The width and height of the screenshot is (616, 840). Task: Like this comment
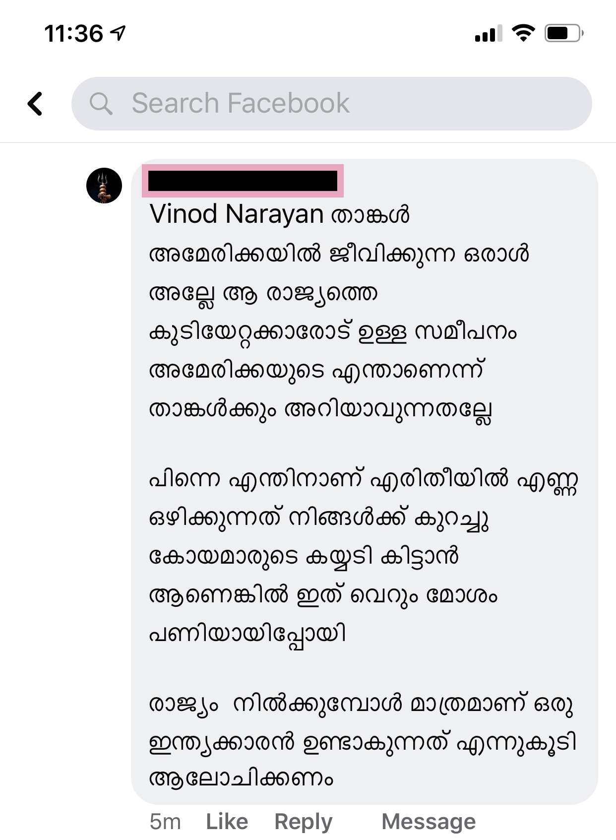[x=227, y=822]
